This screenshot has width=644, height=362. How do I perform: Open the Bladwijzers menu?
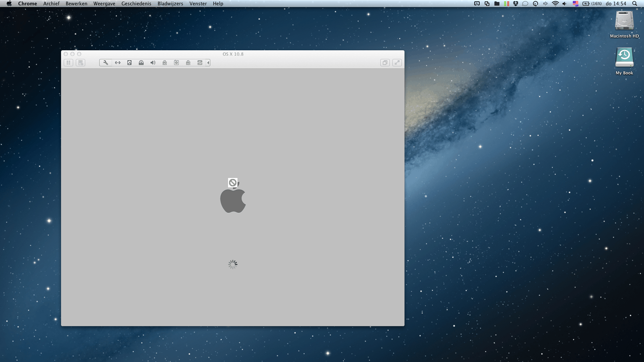click(170, 4)
